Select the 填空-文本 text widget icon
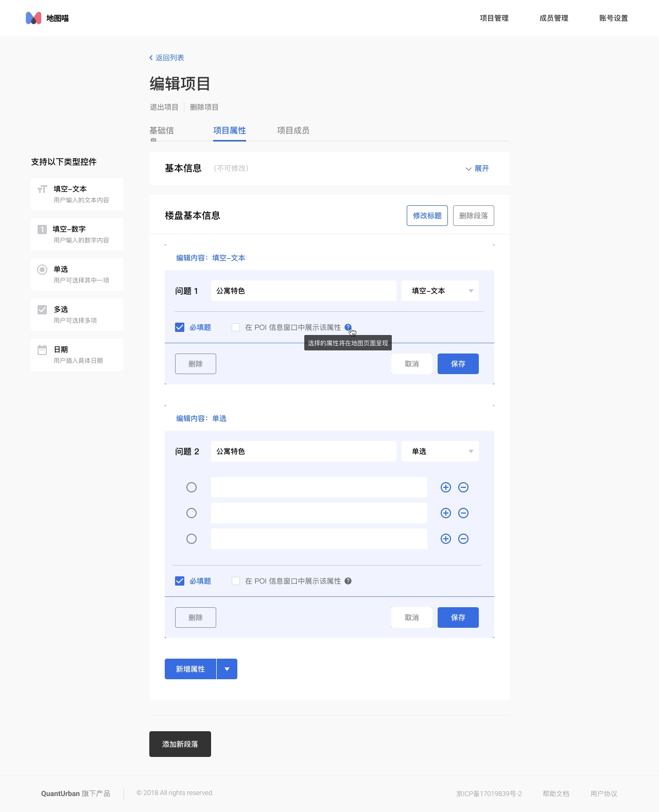The image size is (659, 812). [x=42, y=189]
